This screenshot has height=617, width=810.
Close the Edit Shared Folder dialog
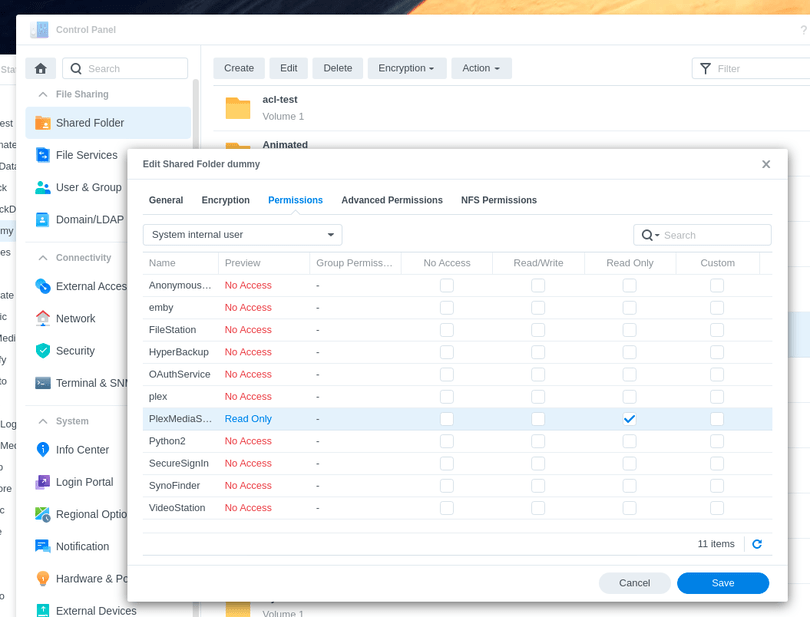pos(766,164)
